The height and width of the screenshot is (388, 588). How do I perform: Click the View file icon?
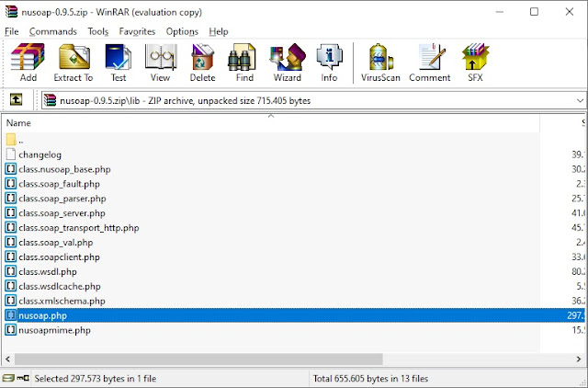(161, 57)
